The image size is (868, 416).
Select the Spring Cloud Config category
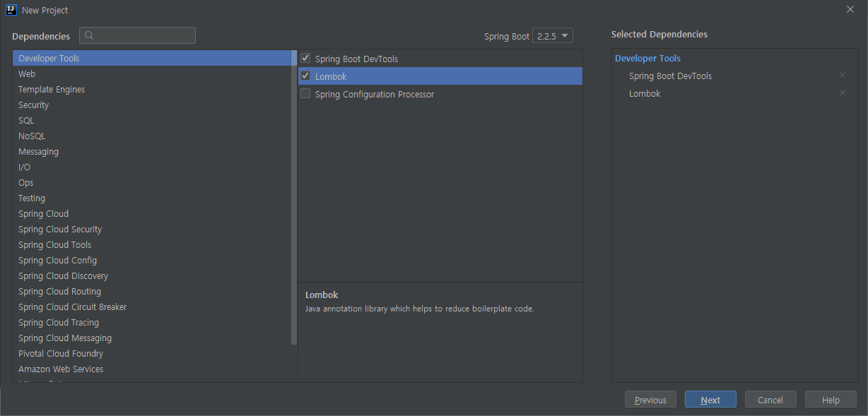coord(152,260)
